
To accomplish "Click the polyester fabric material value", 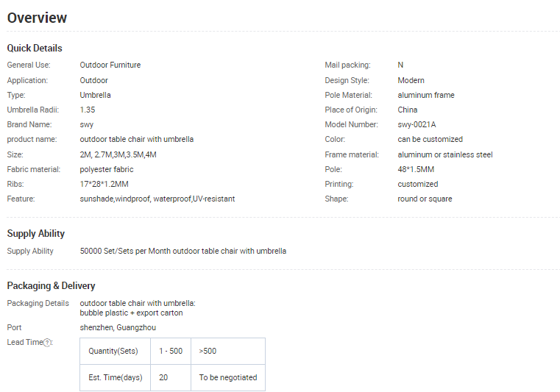I will (107, 169).
